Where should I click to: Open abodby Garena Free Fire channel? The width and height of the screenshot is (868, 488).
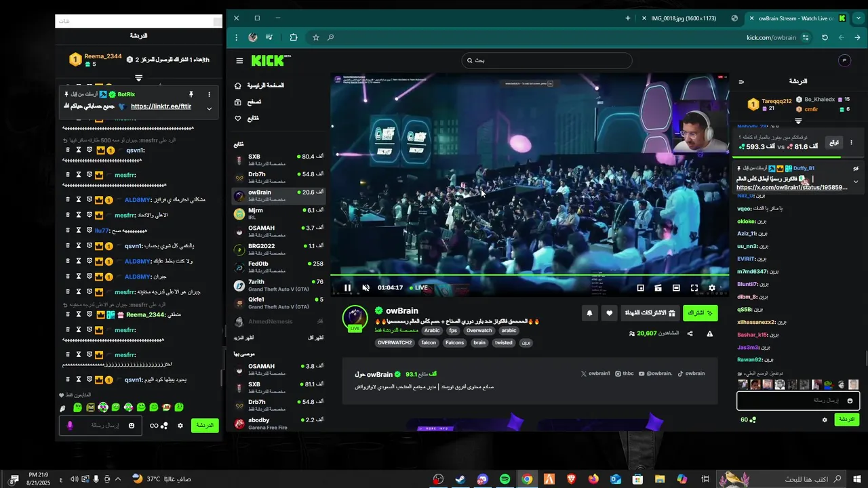279,424
